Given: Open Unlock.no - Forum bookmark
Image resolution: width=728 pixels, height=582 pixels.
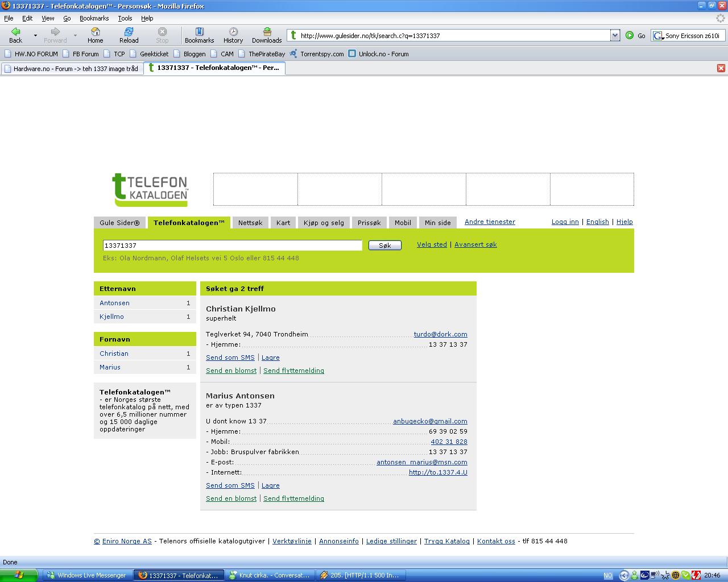Looking at the screenshot, I should (x=378, y=54).
